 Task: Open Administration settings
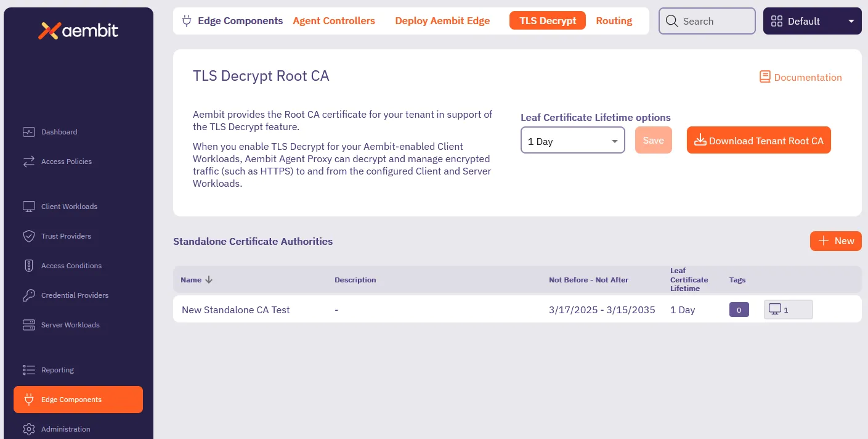click(66, 429)
